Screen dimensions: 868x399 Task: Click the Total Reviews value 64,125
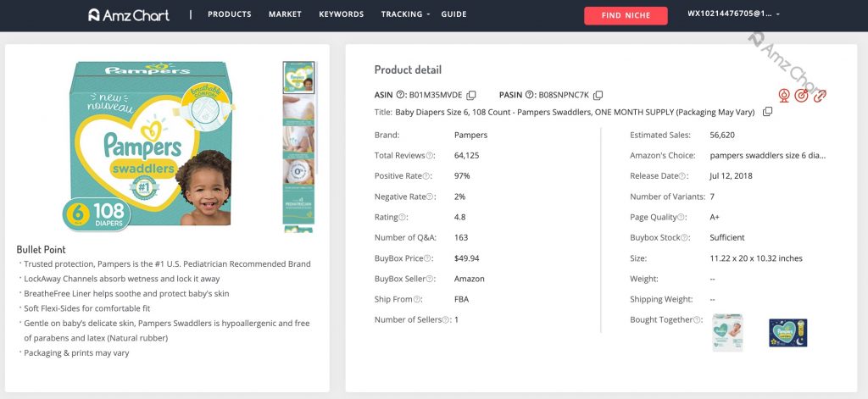(467, 156)
